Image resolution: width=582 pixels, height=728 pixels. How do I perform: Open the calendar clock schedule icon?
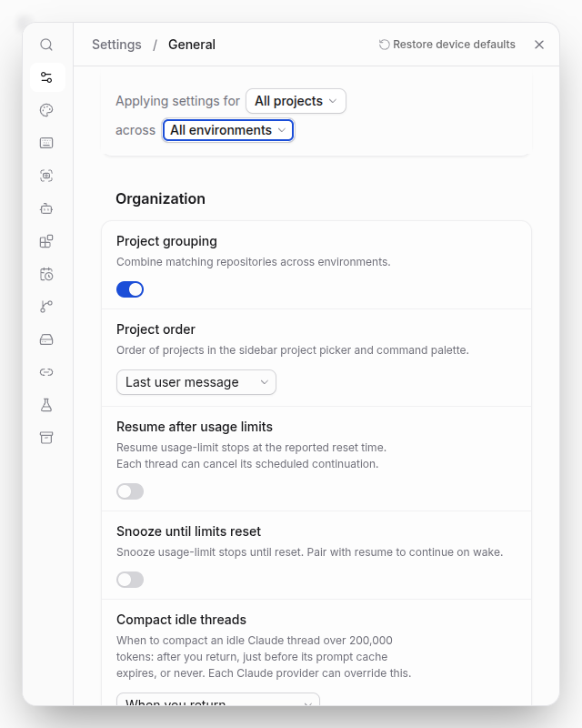pos(46,274)
